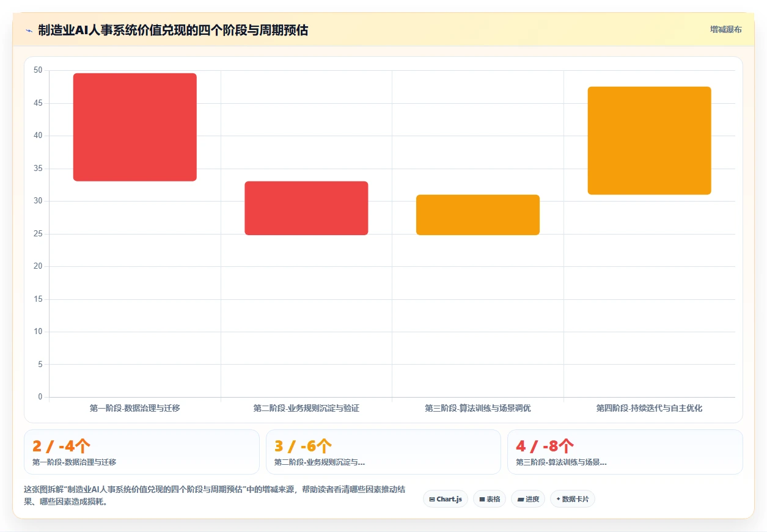This screenshot has width=767, height=532.
Task: Click the x-axis label 第二阶段-业务规则沉淀与验证
Action: pos(306,408)
